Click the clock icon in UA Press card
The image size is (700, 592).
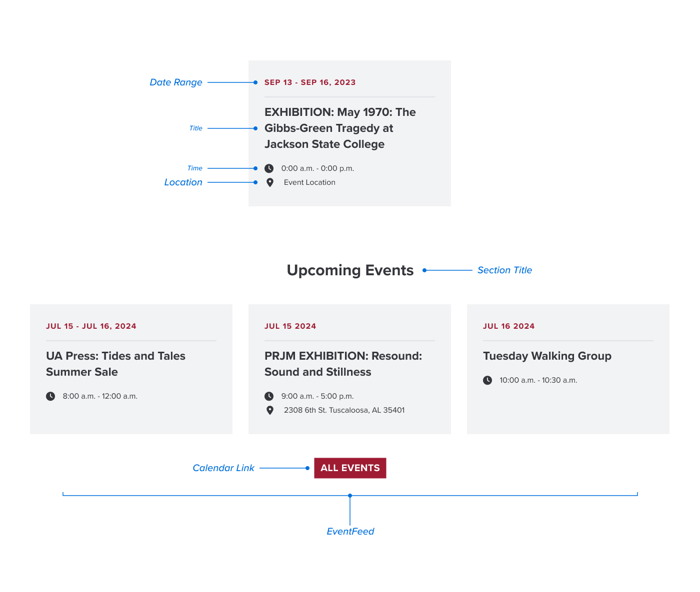point(50,396)
